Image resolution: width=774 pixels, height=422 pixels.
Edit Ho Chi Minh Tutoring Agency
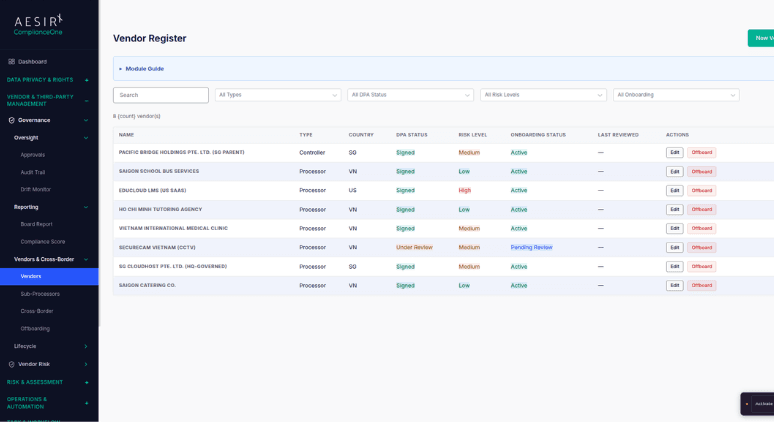[675, 210]
